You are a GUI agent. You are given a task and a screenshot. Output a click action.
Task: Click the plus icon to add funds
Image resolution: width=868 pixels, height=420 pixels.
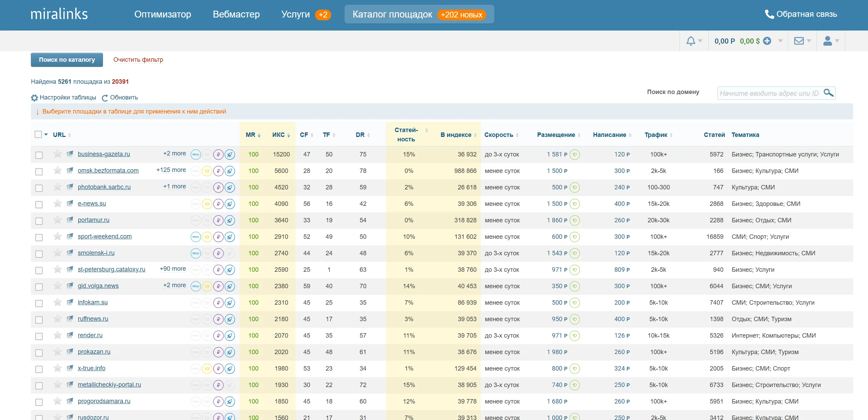coord(767,41)
